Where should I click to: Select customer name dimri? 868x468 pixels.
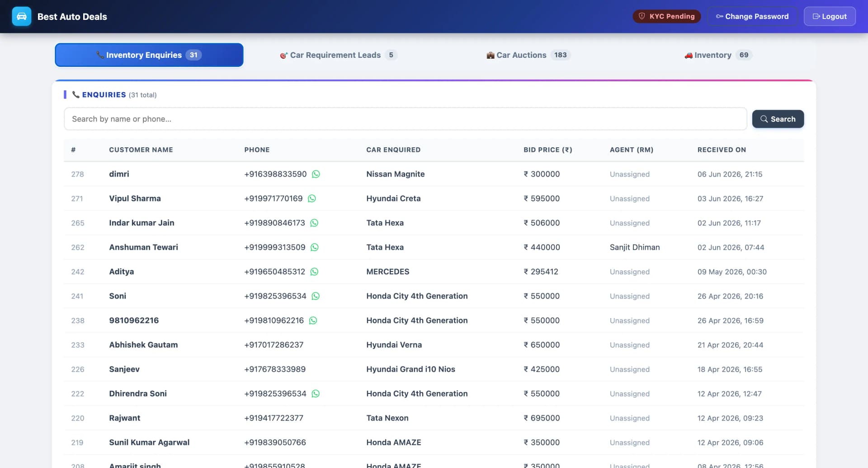(x=119, y=174)
